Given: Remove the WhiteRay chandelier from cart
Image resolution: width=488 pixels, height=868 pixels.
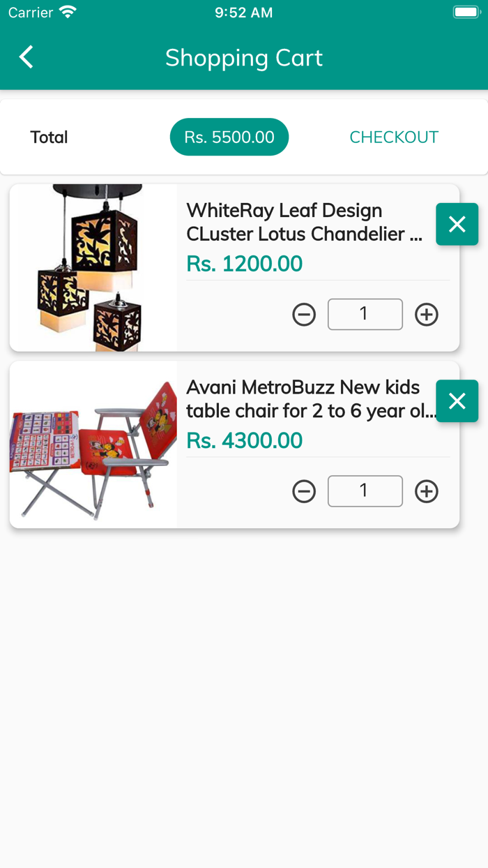Looking at the screenshot, I should pyautogui.click(x=457, y=224).
